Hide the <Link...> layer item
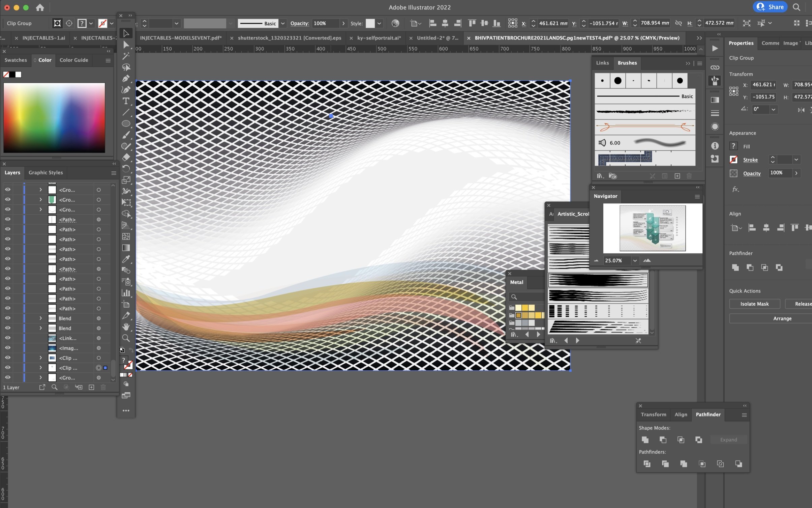Viewport: 812px width, 508px height. (x=7, y=338)
